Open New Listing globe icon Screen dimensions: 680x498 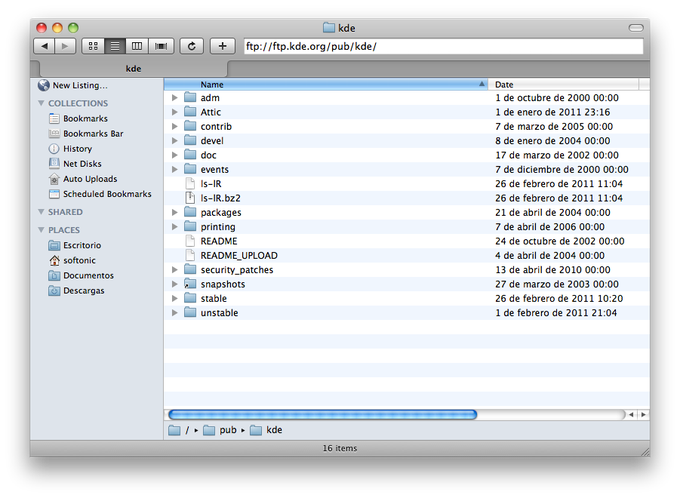[x=43, y=85]
